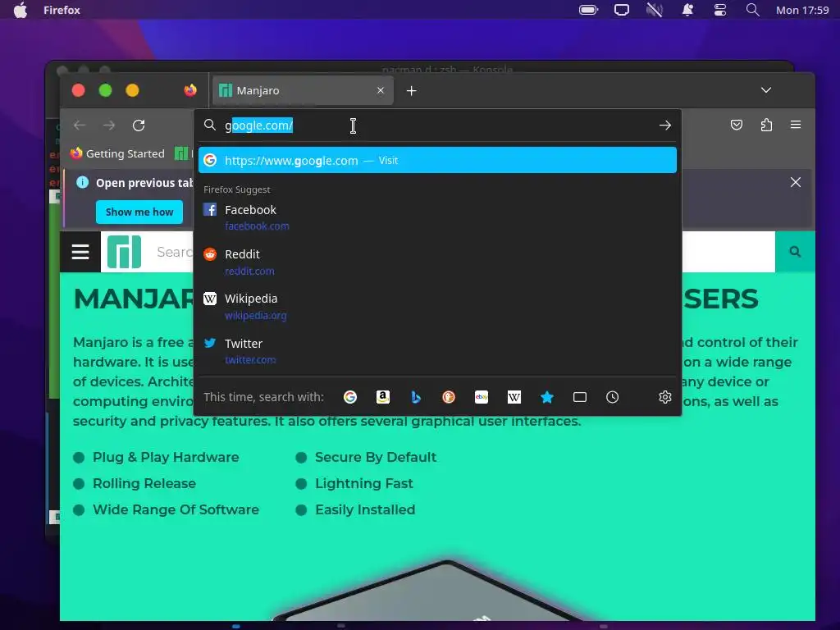Image resolution: width=840 pixels, height=630 pixels.
Task: Search bookmarks with the star icon
Action: tap(547, 397)
